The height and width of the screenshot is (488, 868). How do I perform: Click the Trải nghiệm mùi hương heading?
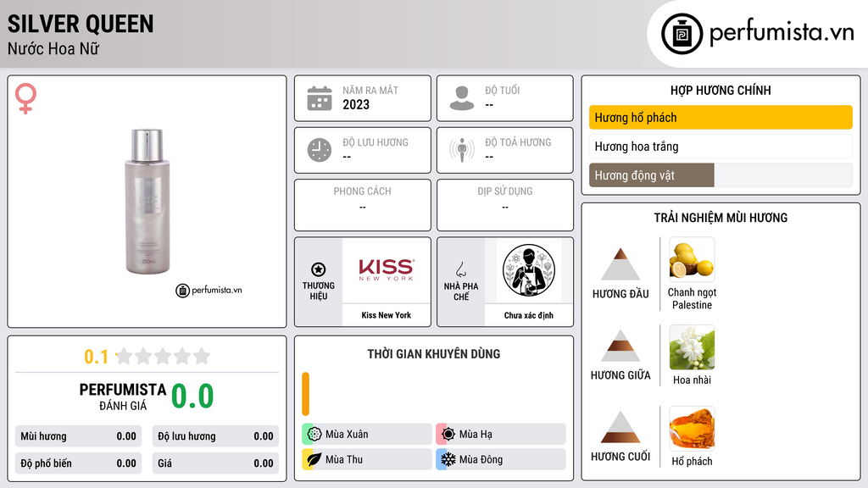pyautogui.click(x=721, y=218)
